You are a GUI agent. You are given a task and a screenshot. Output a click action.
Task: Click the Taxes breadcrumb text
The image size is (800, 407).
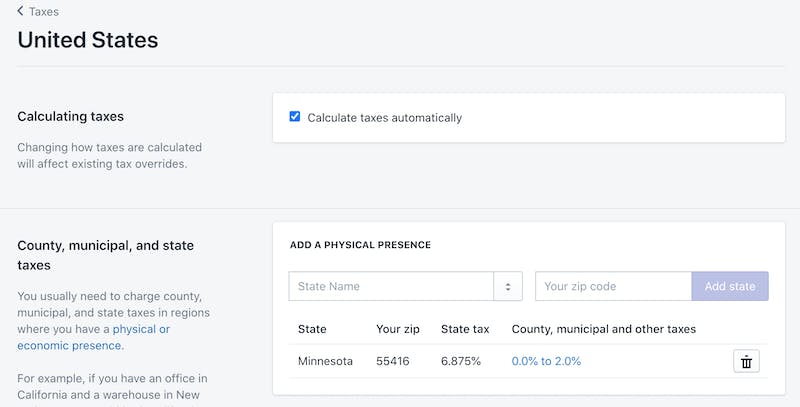[44, 11]
